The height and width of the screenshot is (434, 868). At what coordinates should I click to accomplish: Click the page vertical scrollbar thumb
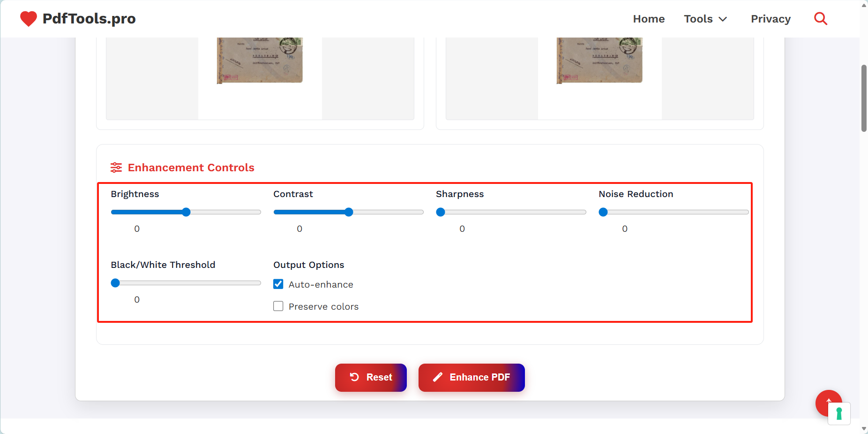[x=864, y=99]
